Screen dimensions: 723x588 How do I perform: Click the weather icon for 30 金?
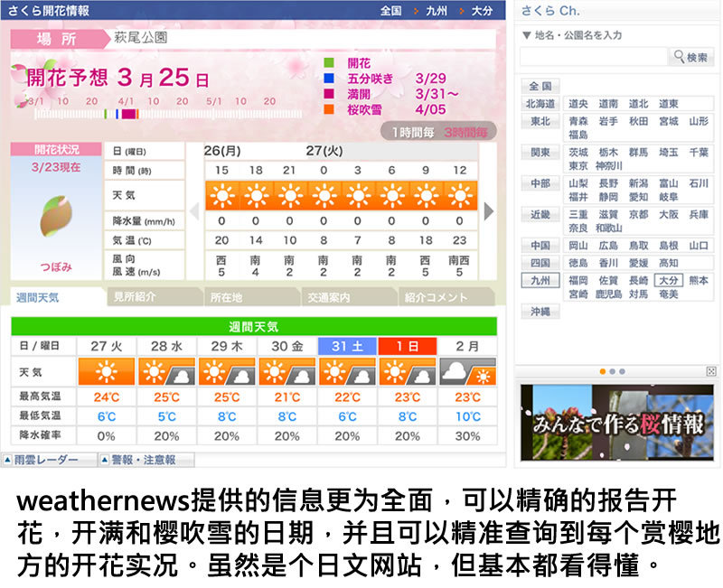[x=287, y=371]
